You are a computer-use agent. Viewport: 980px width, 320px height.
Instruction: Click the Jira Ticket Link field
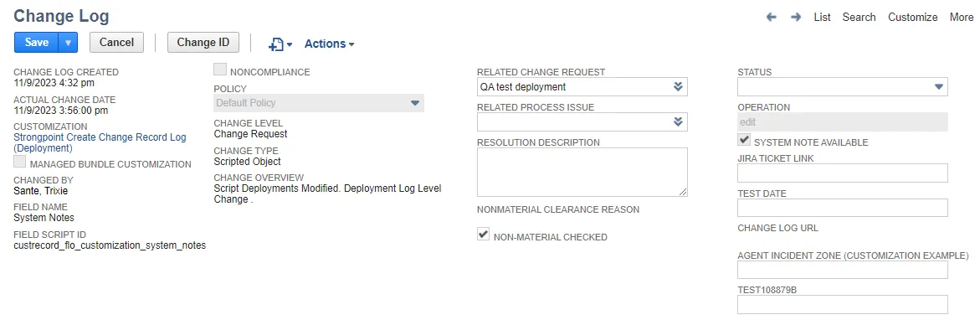843,173
